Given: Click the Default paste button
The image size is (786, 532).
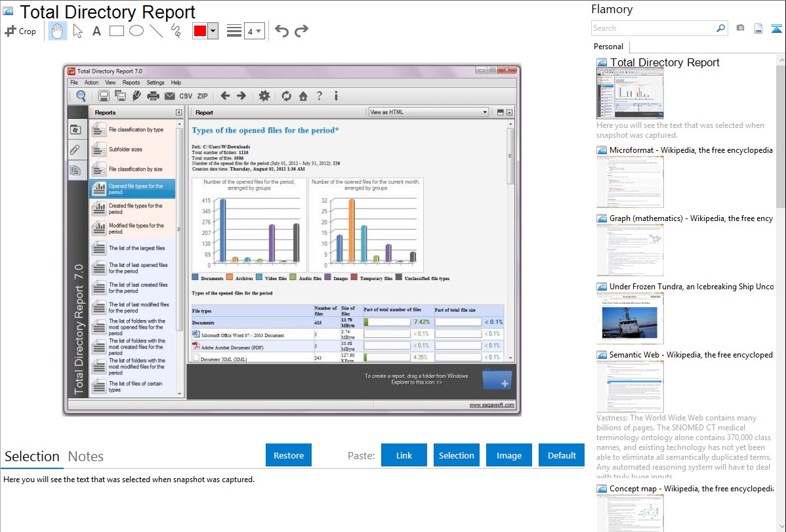Looking at the screenshot, I should click(562, 455).
